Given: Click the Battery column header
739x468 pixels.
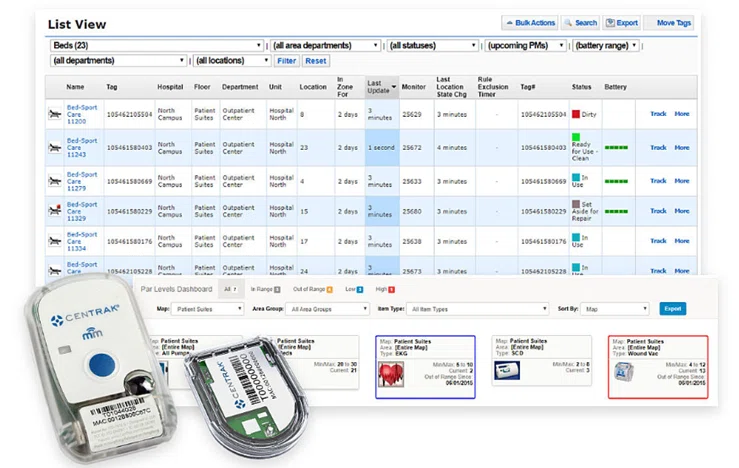Looking at the screenshot, I should pyautogui.click(x=615, y=87).
